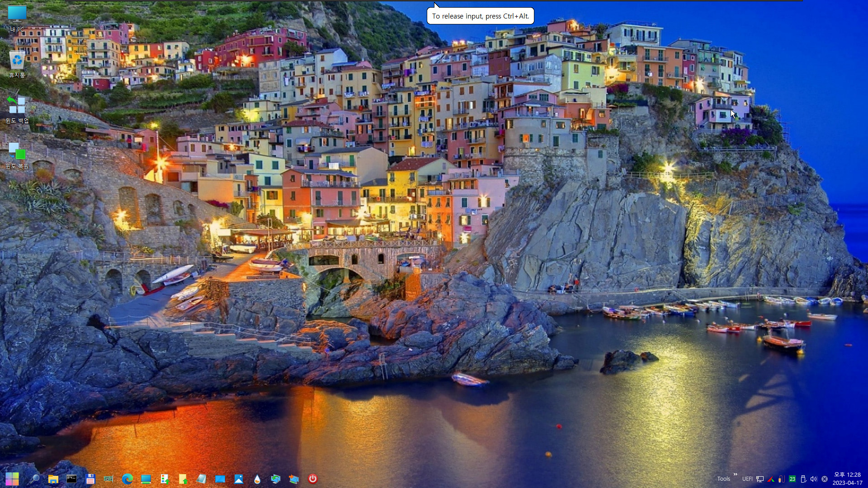868x488 pixels.
Task: Click the red power button icon
Action: tap(313, 479)
